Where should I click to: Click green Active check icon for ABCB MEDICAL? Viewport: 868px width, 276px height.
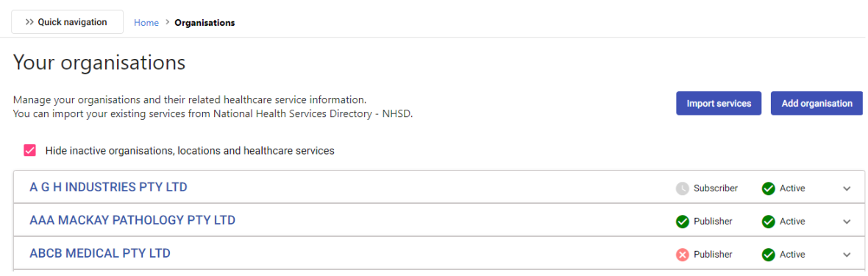[768, 255]
